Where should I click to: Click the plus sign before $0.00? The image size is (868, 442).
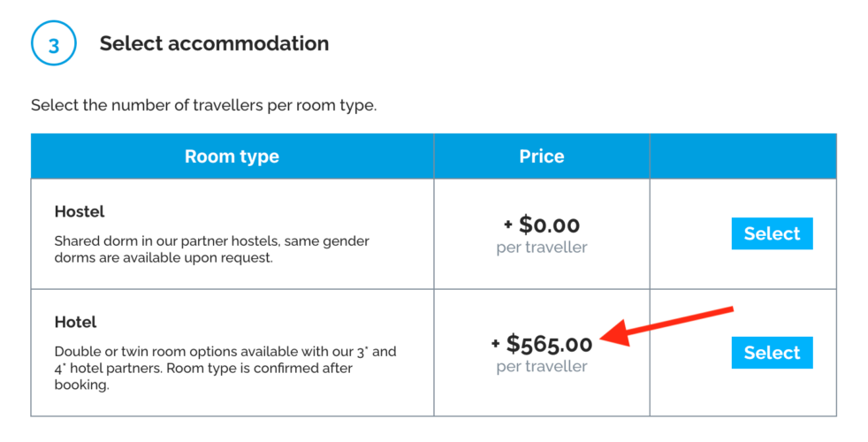coord(508,225)
